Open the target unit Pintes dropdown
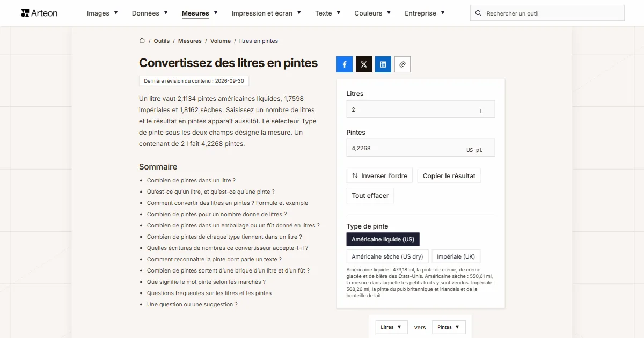This screenshot has height=338, width=644. [x=449, y=327]
